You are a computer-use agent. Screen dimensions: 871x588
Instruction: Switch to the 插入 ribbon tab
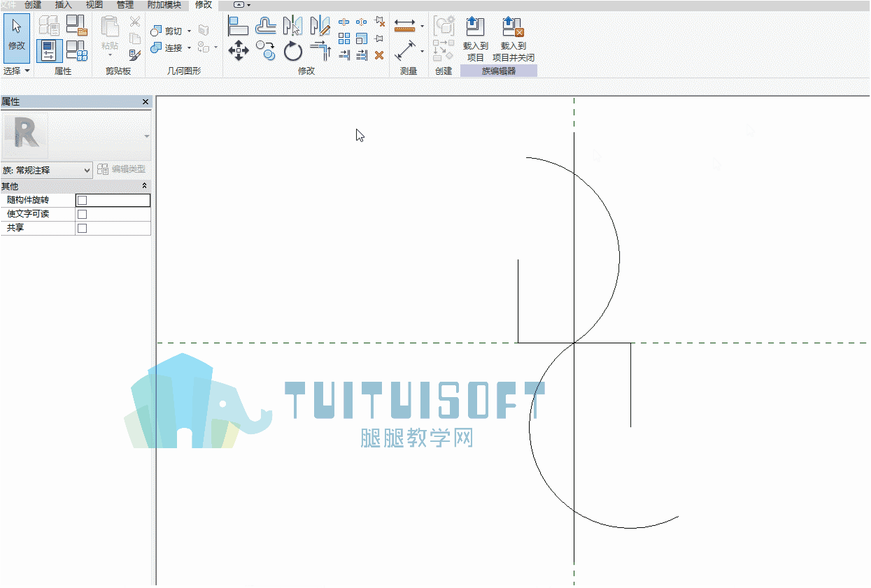coord(64,5)
